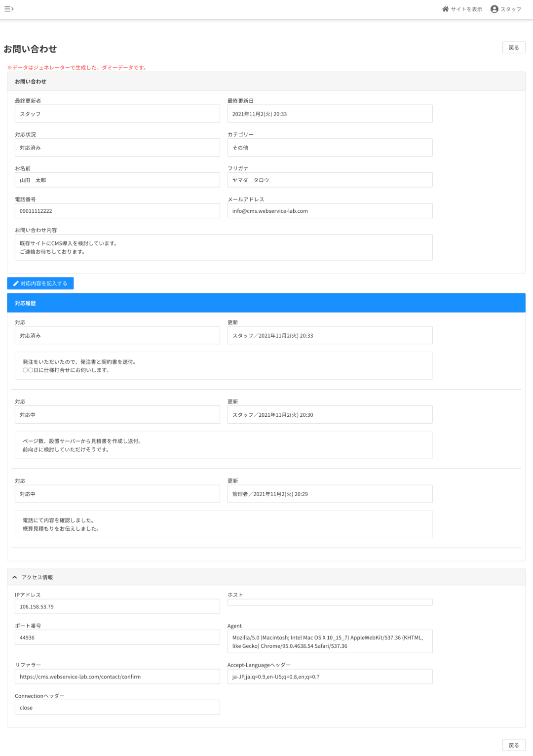Click the 戻る button at top right

[514, 47]
